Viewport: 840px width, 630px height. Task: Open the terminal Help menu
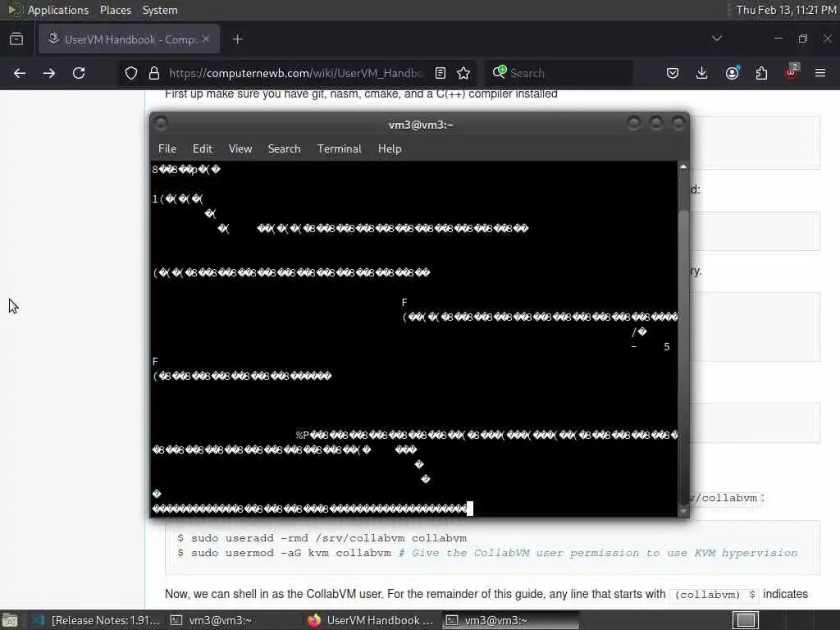[390, 149]
